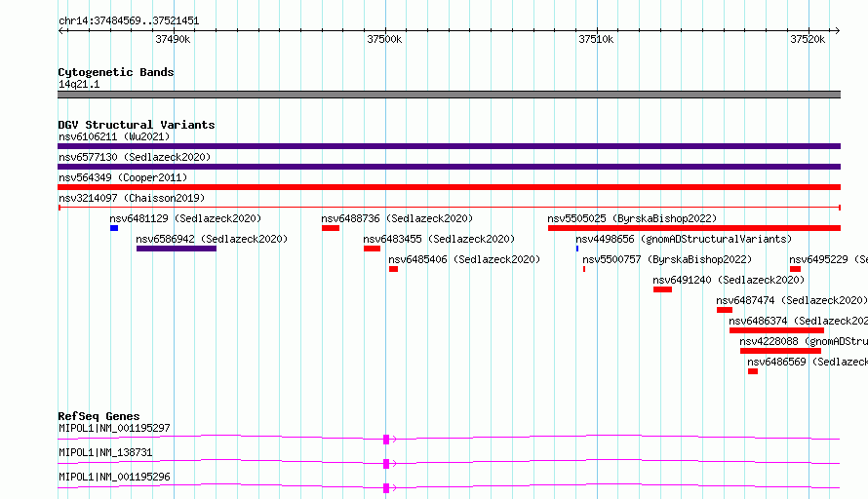Image resolution: width=868 pixels, height=499 pixels.
Task: Open the nsv6483455 red variant block
Action: click(x=372, y=249)
